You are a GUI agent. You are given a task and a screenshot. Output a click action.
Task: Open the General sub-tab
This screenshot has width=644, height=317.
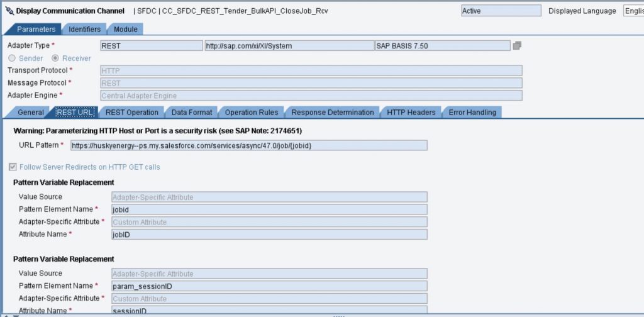point(31,112)
